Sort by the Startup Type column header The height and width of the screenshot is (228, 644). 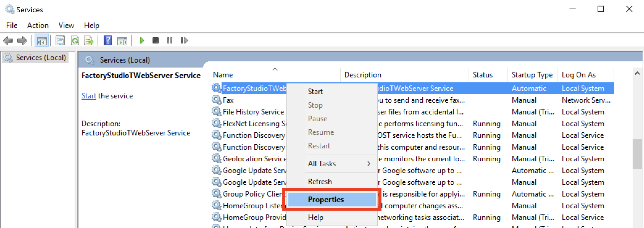tap(533, 75)
